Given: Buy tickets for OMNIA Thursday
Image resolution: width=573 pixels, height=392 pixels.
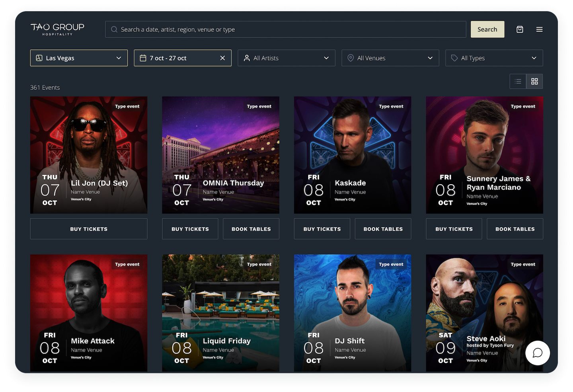Looking at the screenshot, I should [190, 229].
